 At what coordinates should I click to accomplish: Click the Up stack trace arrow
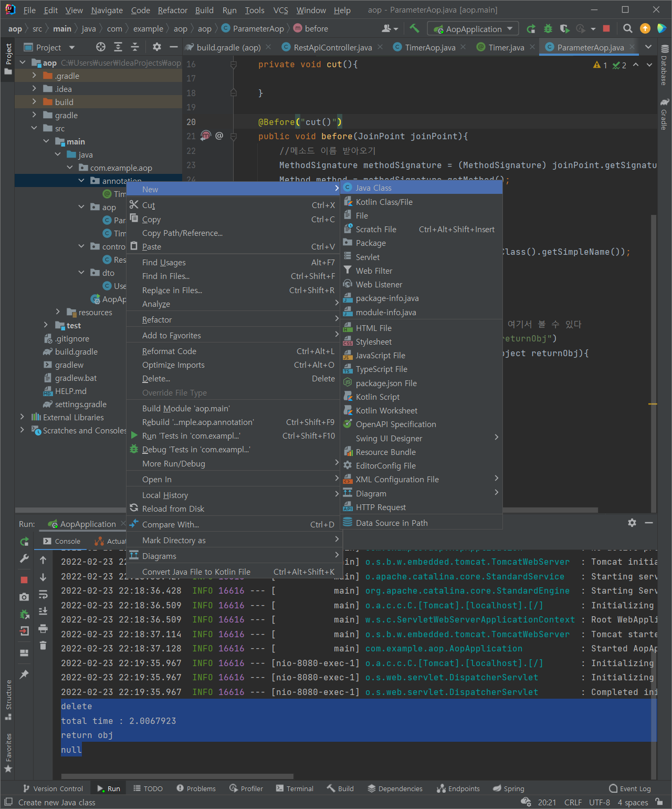click(x=43, y=560)
